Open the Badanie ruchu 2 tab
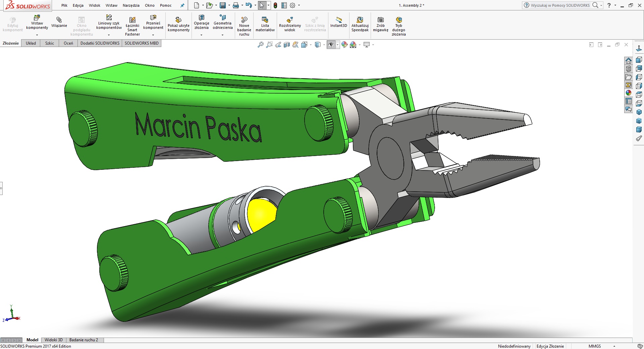 pyautogui.click(x=84, y=340)
